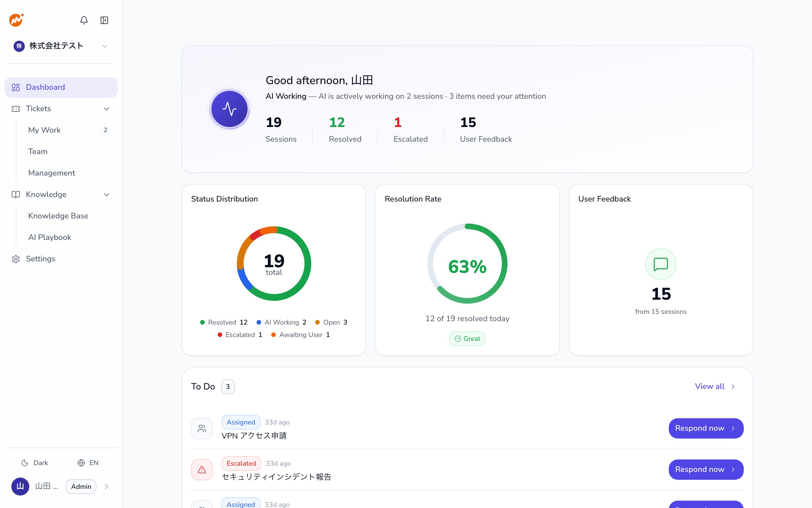This screenshot has width=812, height=508.
Task: Open the notifications bell
Action: tap(84, 20)
